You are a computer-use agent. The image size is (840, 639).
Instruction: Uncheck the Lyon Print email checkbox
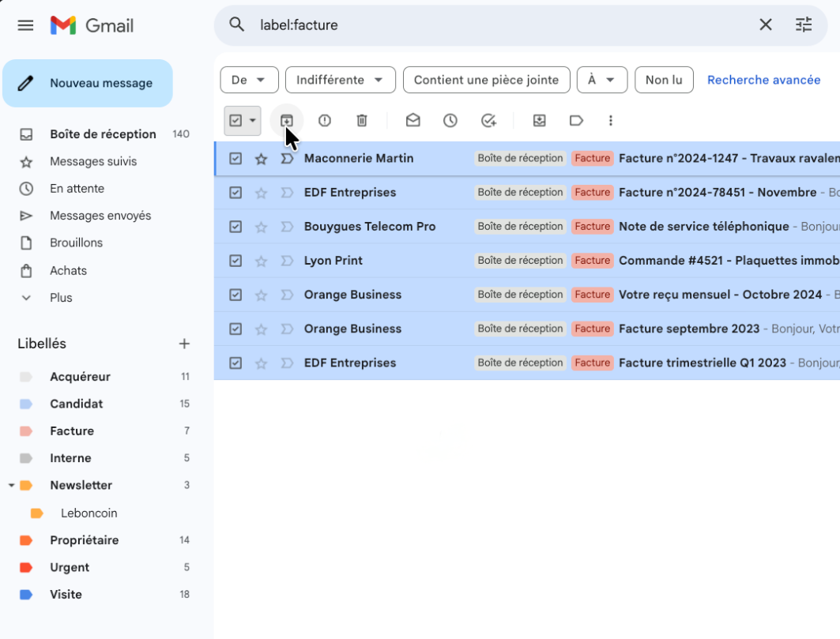coord(235,261)
